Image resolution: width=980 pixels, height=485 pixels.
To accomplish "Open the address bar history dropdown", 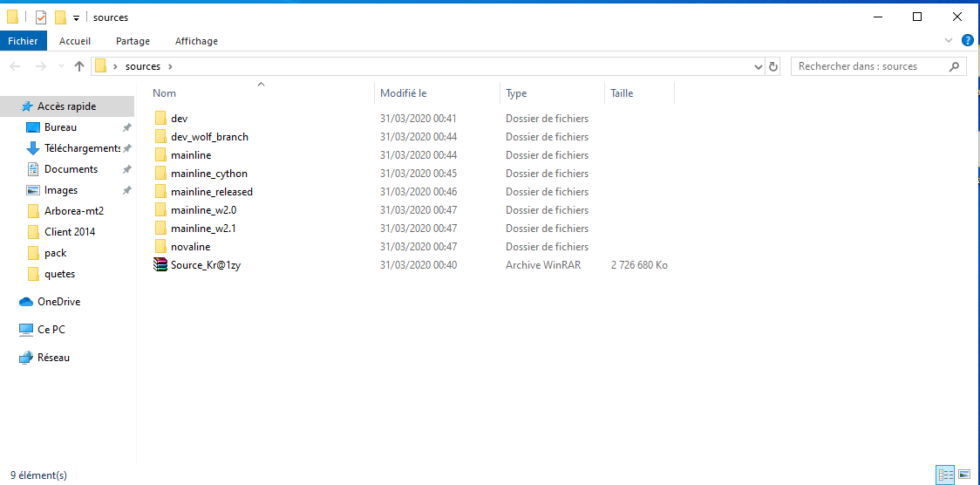I will pyautogui.click(x=759, y=66).
